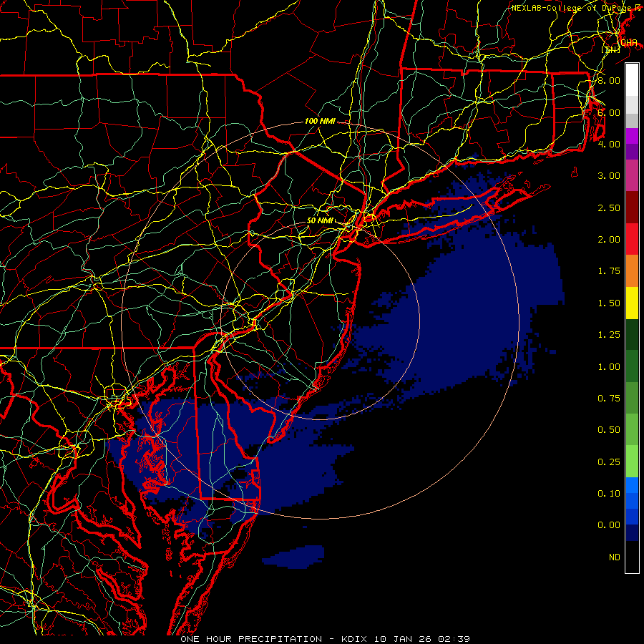Click the 3.00 legend value

[x=609, y=176]
